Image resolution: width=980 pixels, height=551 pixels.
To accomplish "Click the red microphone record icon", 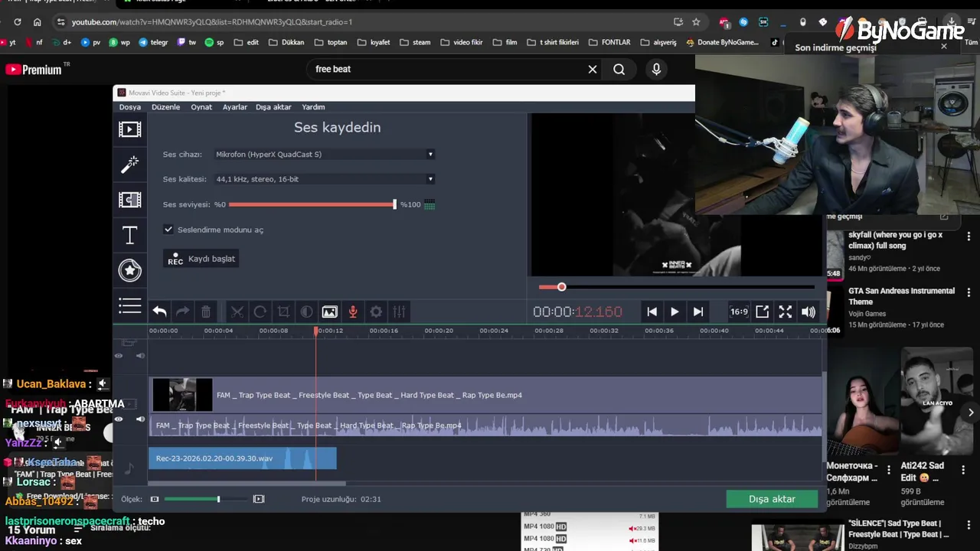I will click(353, 311).
